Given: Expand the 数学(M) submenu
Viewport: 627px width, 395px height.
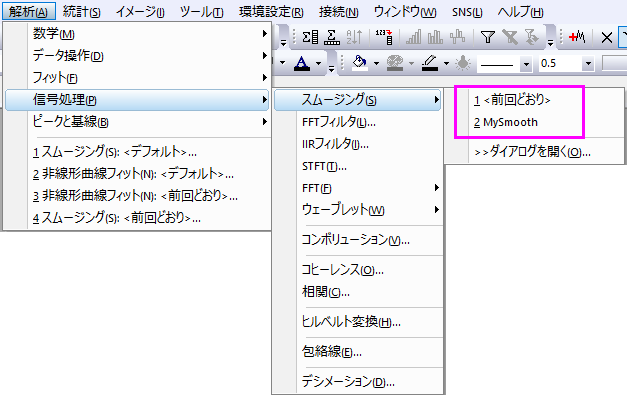Looking at the screenshot, I should point(137,34).
